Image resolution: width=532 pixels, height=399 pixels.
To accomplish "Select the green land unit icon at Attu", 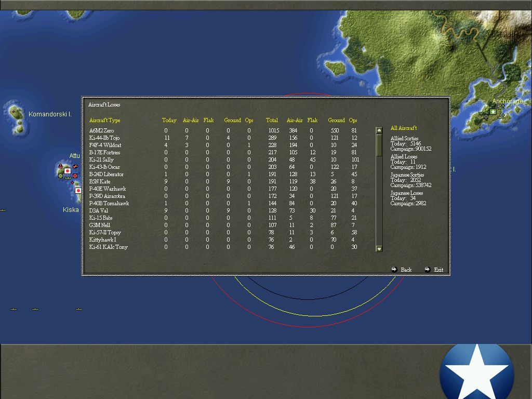I will (x=60, y=176).
